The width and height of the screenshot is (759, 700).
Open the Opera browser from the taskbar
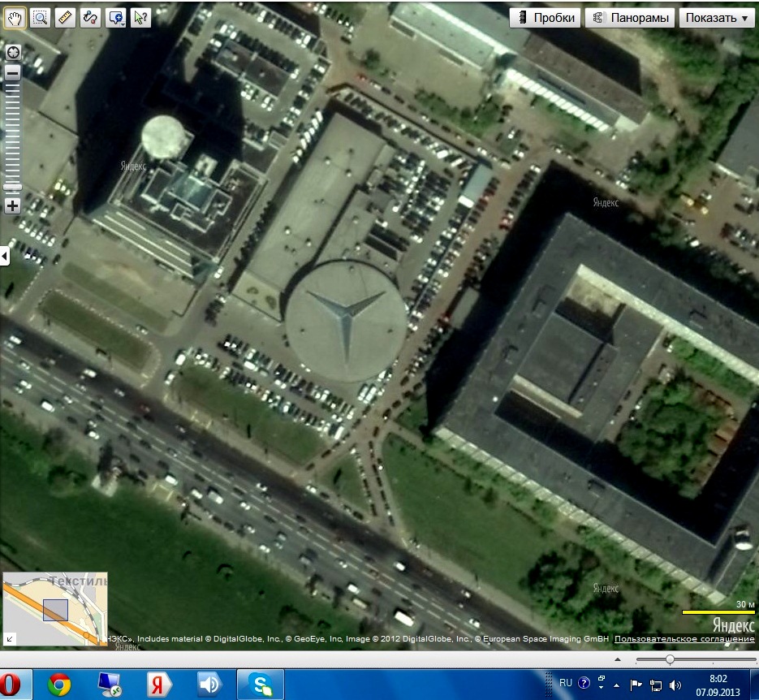click(x=11, y=685)
